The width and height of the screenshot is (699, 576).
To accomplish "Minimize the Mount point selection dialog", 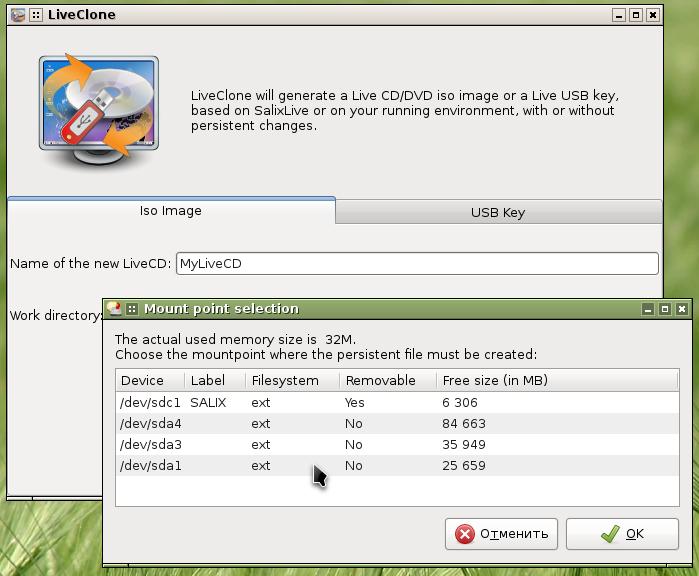I will [648, 309].
